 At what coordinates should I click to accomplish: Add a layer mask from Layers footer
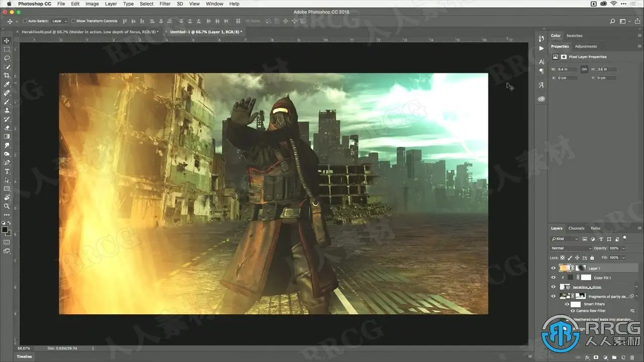(596, 357)
